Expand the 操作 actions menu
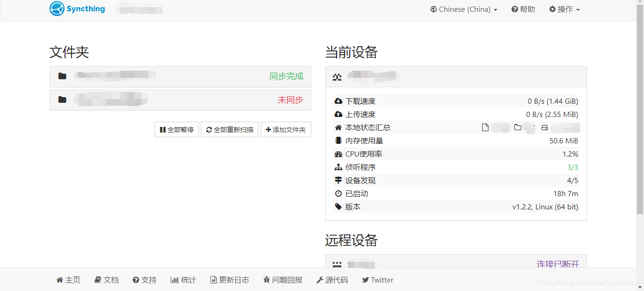 tap(564, 9)
